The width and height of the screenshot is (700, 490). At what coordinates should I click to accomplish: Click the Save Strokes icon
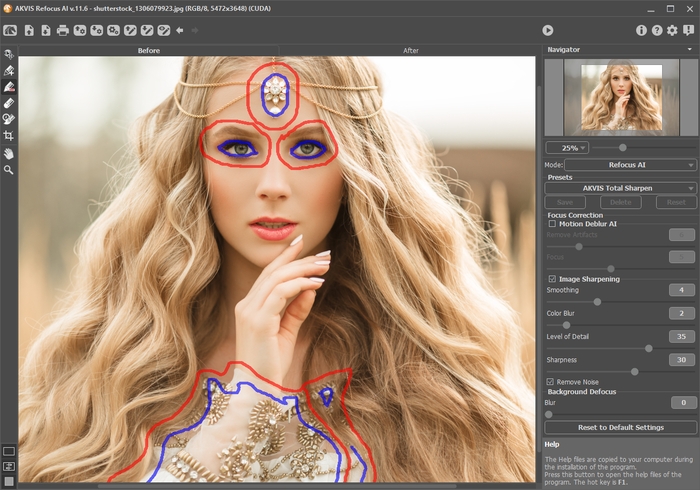coord(147,30)
